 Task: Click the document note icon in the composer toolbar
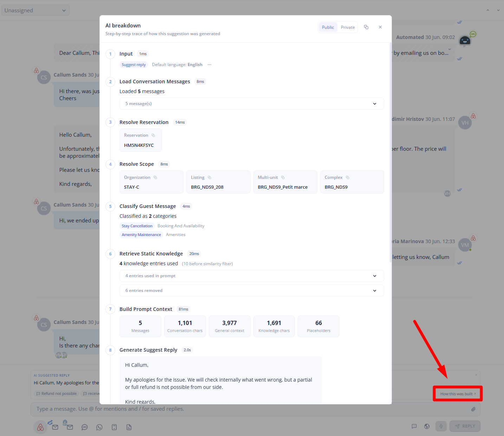tap(129, 427)
